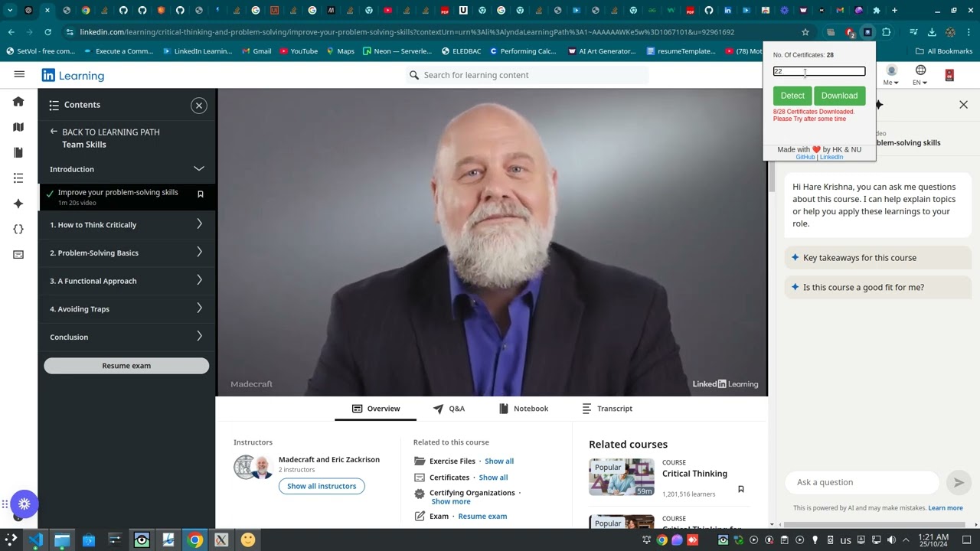
Task: Click the send message arrow button
Action: coord(958,482)
